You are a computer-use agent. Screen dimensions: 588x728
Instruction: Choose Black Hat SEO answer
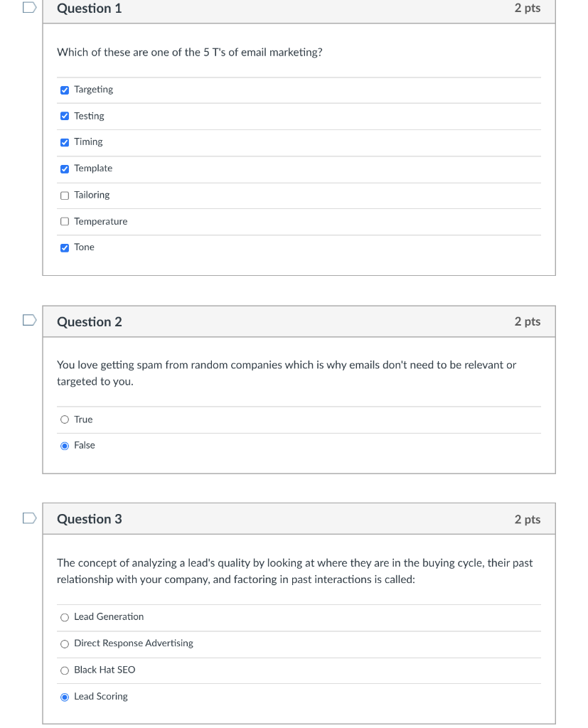(x=65, y=670)
